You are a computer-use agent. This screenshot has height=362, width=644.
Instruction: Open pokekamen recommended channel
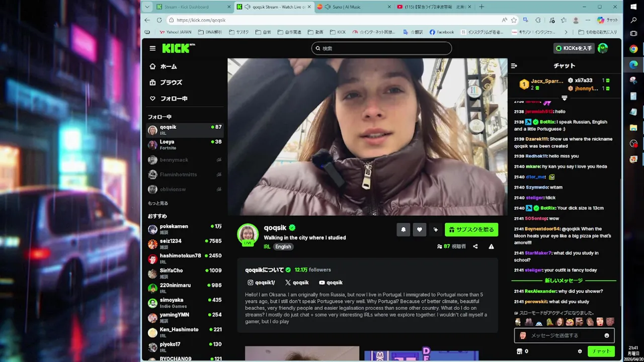(185, 229)
